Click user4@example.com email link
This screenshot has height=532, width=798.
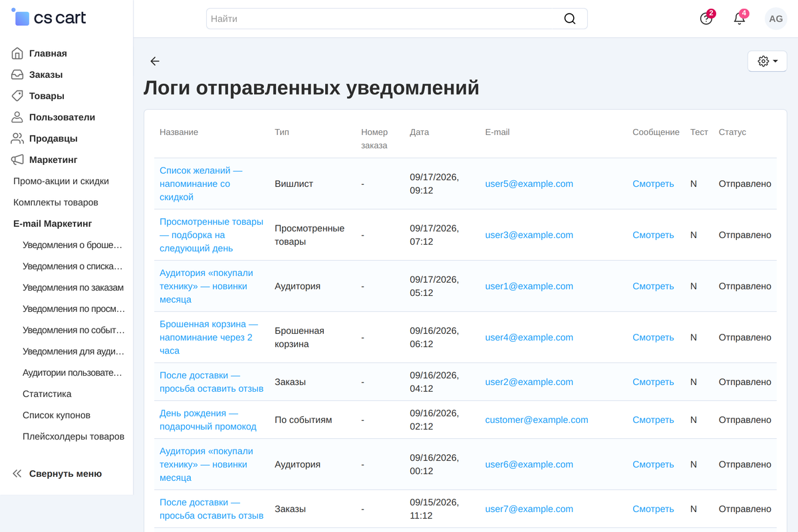point(529,337)
